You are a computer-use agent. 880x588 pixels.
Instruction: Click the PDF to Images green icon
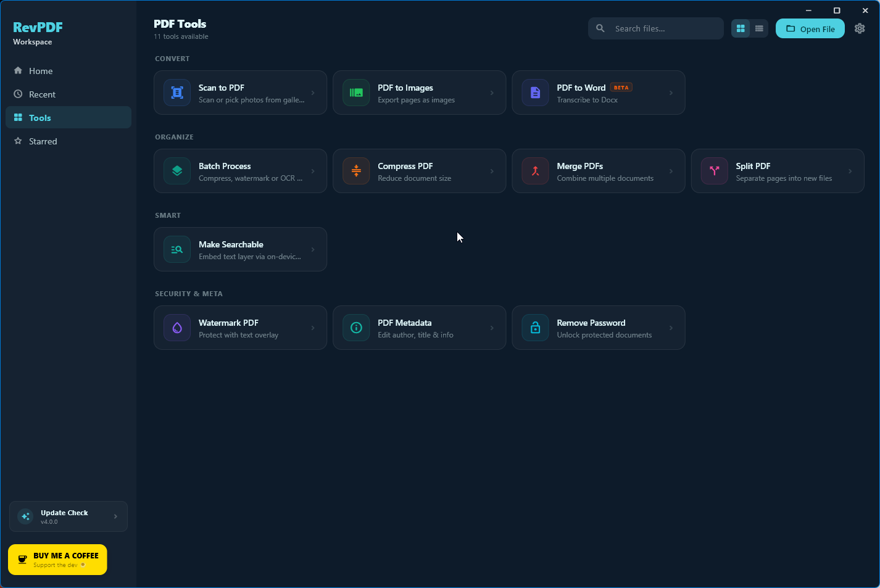(x=356, y=93)
